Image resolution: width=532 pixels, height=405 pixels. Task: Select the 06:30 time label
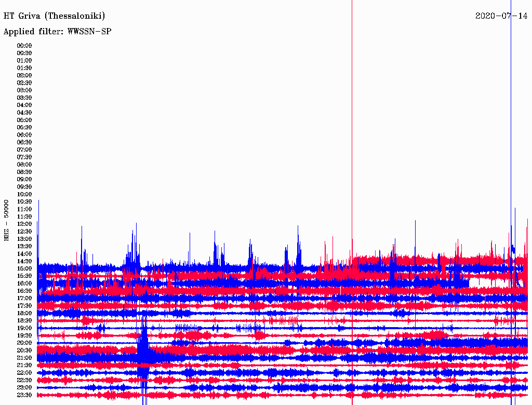24,142
